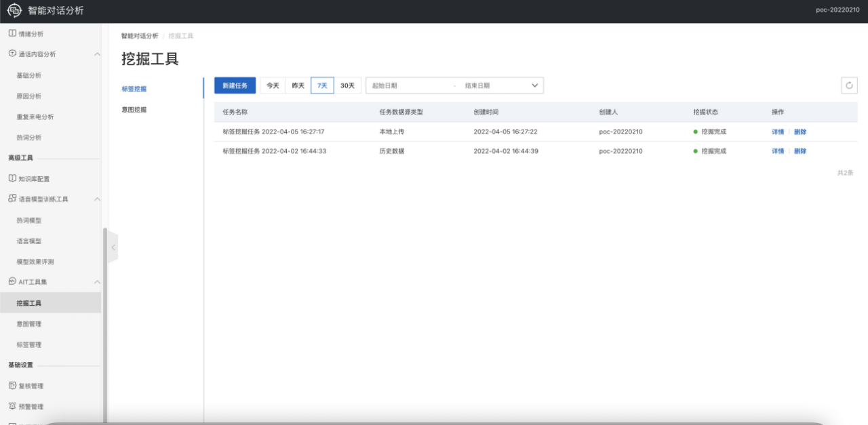Viewport: 868px width, 425px height.
Task: Switch to the 标签挖掘 tab
Action: [134, 89]
